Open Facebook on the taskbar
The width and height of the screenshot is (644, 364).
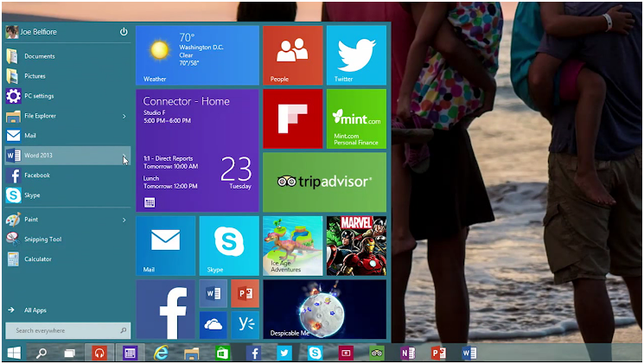click(254, 353)
